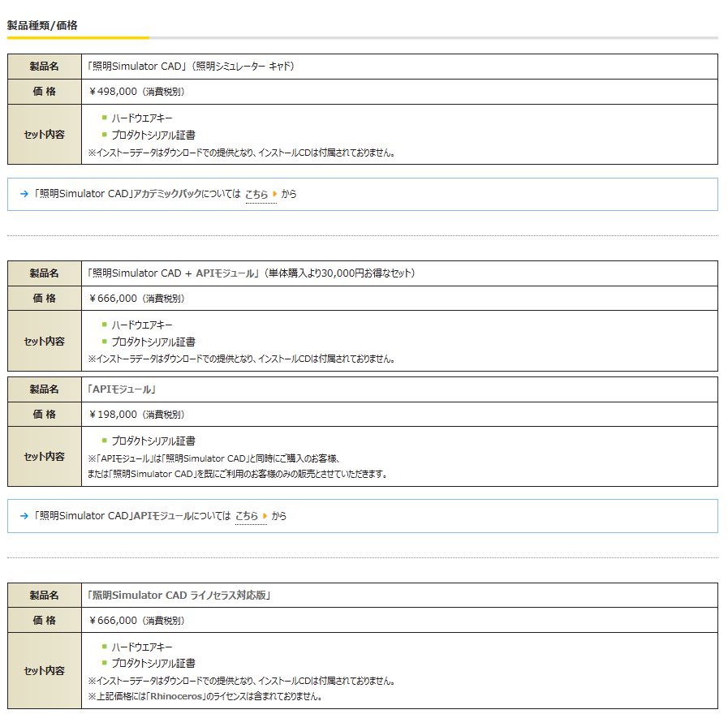
Task: Click the インストールCD note in the ライノセラス対応版 table
Action: (241, 681)
